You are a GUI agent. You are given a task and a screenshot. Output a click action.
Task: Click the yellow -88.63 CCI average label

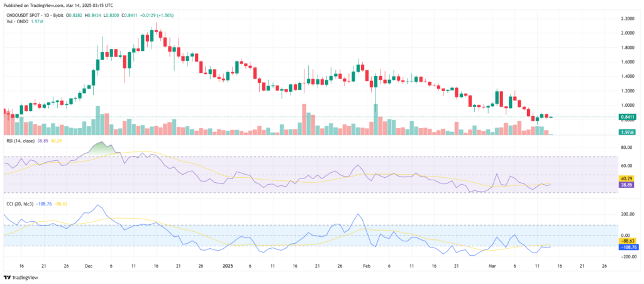625,240
